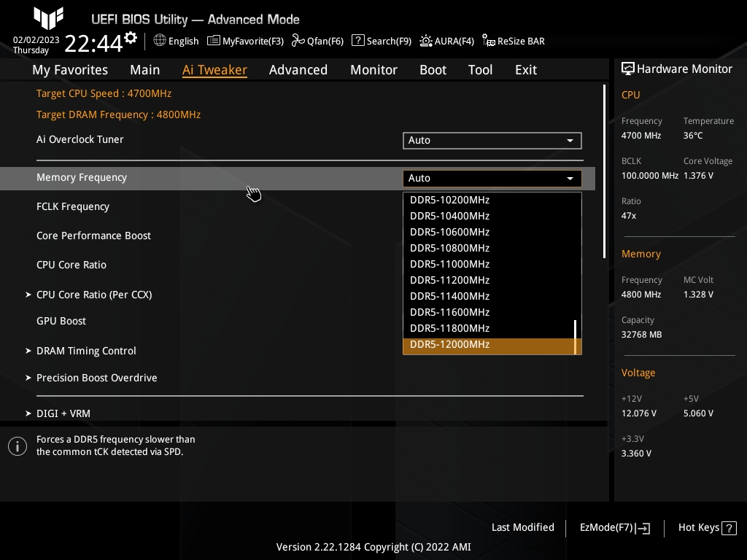
Task: Click the 100.0000 MHz BCLK value
Action: [x=650, y=176]
